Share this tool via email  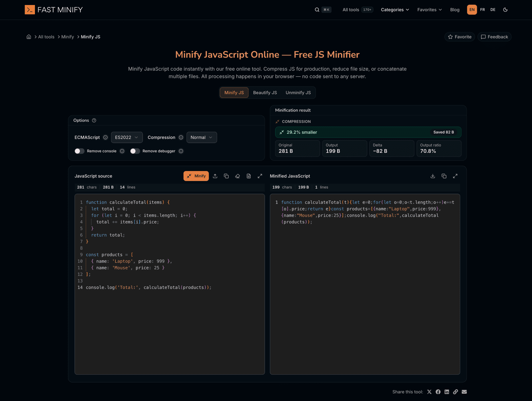coord(464,392)
